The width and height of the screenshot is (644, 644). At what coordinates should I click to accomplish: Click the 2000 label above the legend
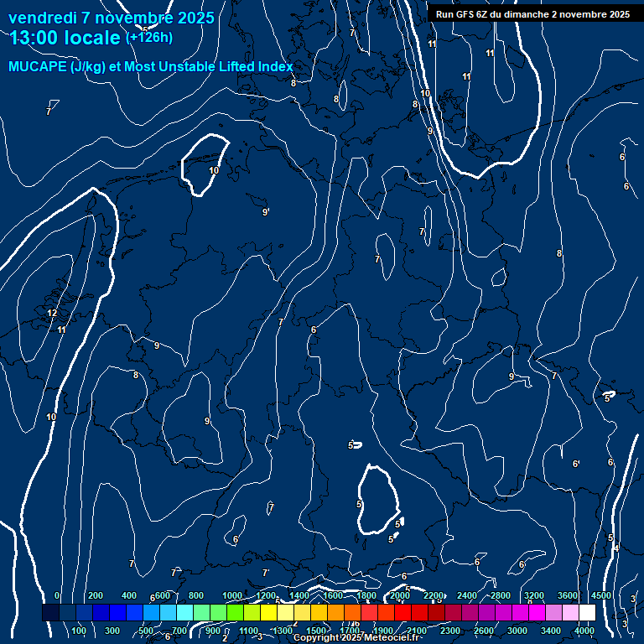tap(400, 595)
